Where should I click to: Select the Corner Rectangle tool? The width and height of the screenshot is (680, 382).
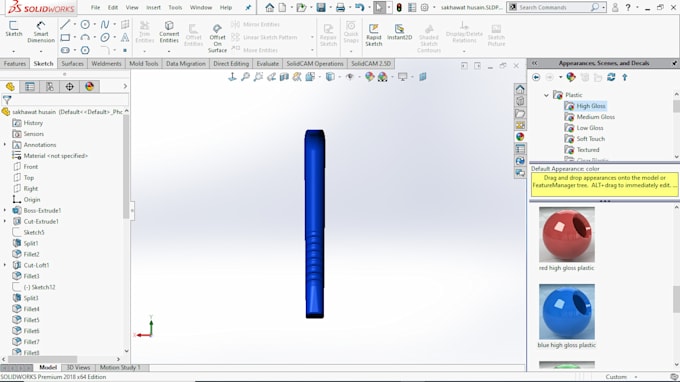click(x=65, y=37)
